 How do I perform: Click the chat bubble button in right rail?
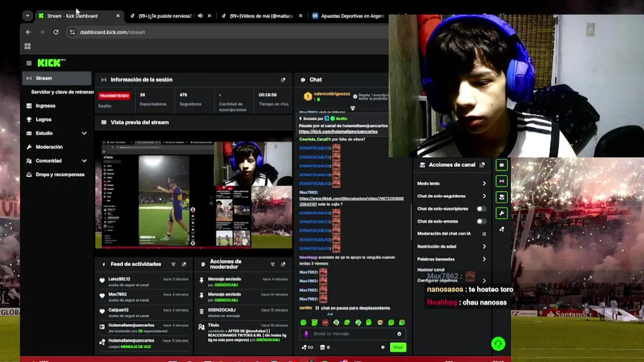point(501,165)
